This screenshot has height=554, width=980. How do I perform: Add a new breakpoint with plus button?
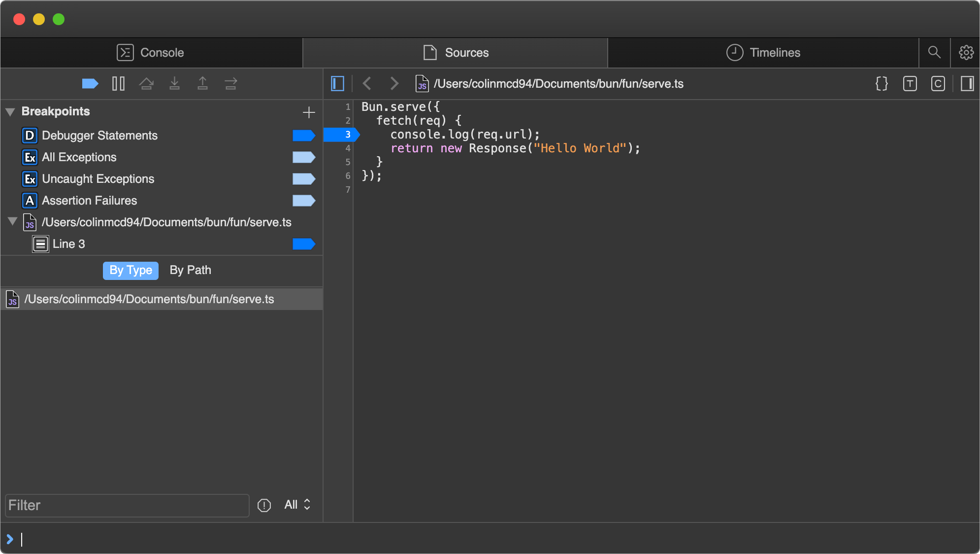point(309,112)
